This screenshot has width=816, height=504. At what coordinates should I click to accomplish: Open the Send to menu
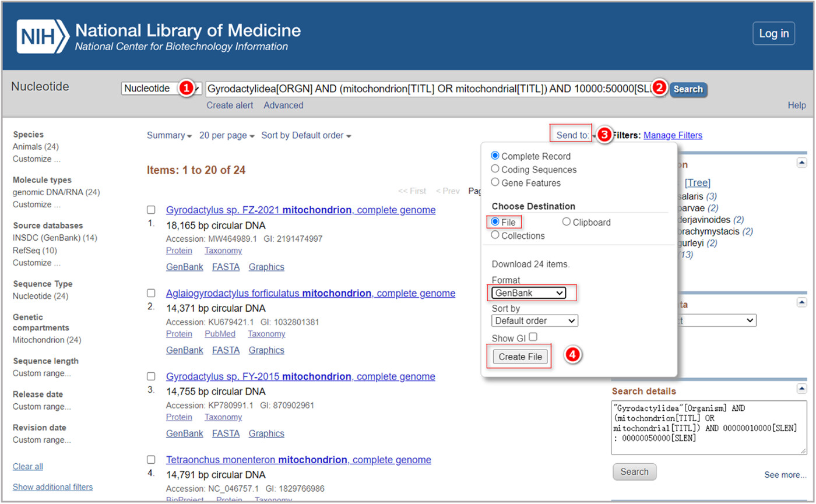point(574,135)
